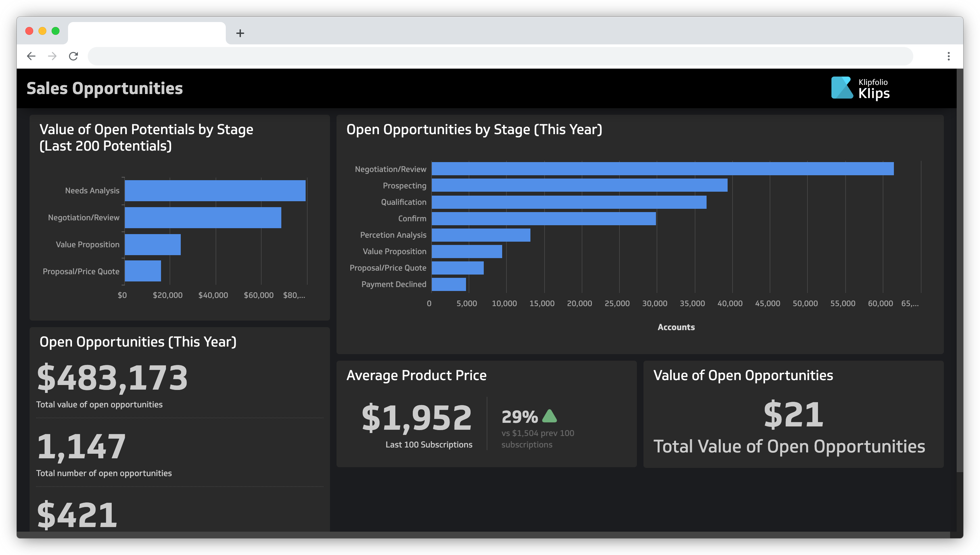Click the browser address bar

tap(500, 57)
